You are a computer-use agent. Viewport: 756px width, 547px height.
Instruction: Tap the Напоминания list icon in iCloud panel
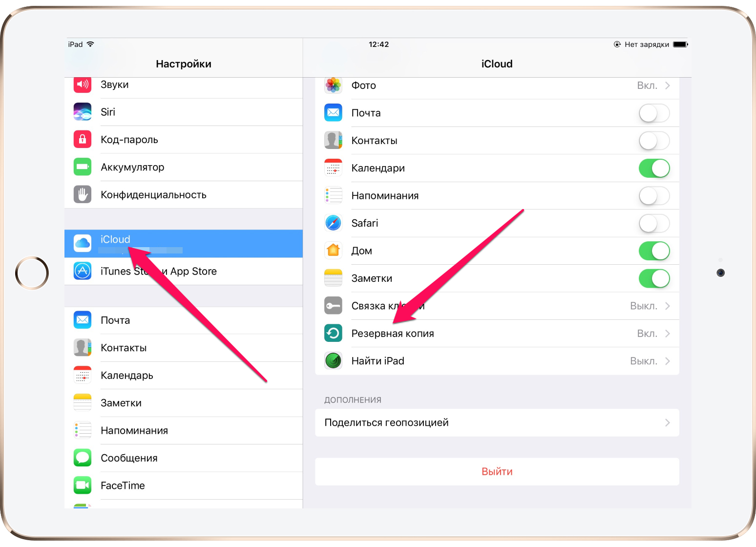pyautogui.click(x=333, y=195)
